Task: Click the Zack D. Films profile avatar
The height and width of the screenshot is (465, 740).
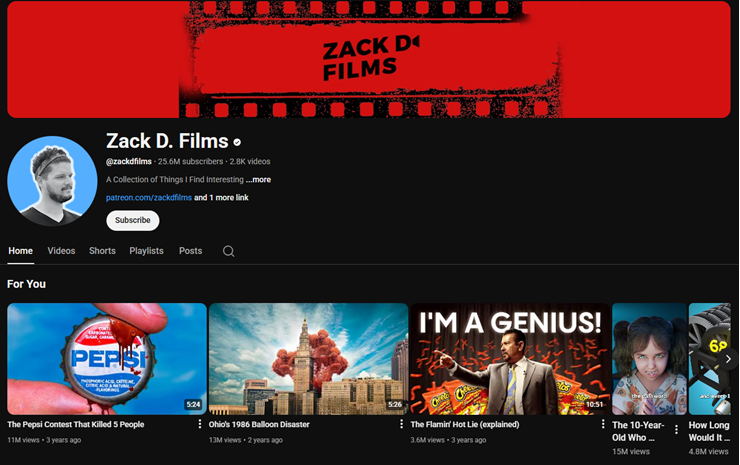Action: coord(52,181)
